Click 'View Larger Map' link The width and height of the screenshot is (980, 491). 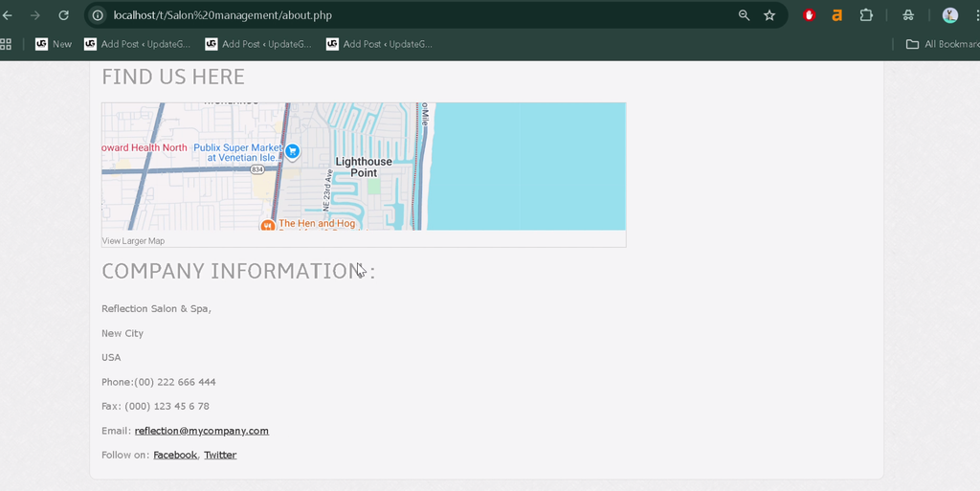[x=133, y=241]
